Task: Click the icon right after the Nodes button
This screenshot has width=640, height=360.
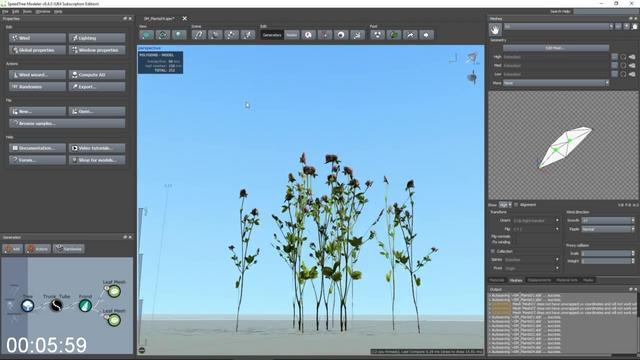Action: coord(309,35)
